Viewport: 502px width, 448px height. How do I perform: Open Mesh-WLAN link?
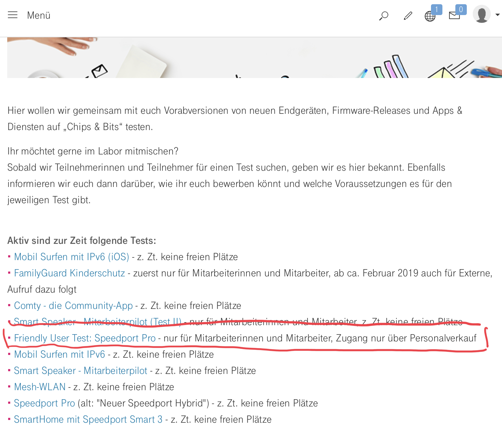coord(40,387)
